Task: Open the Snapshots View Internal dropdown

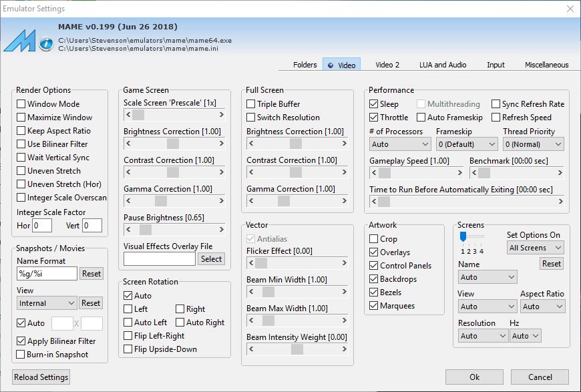Action: [47, 303]
